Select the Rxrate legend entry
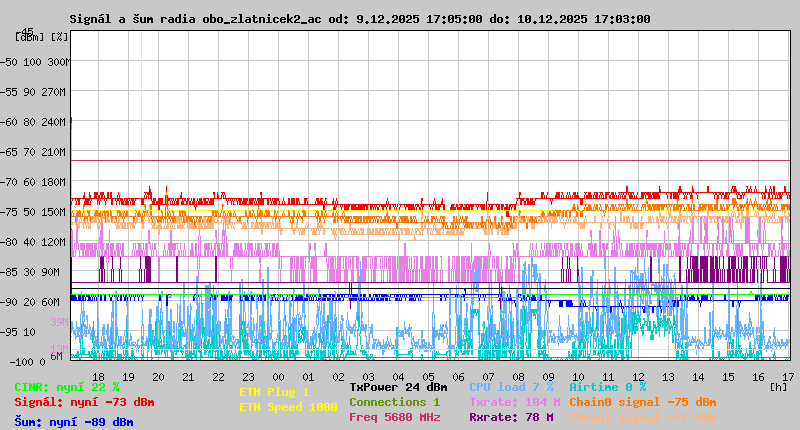 tap(510, 417)
